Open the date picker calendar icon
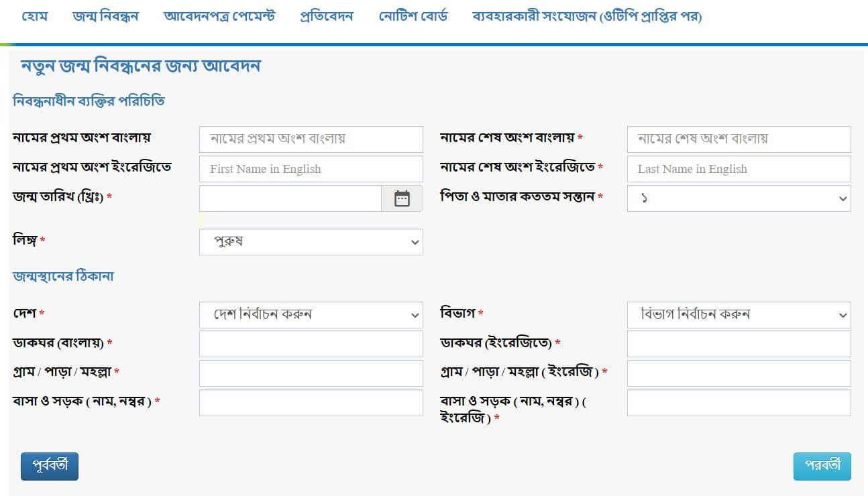The height and width of the screenshot is (496, 868). 402,198
